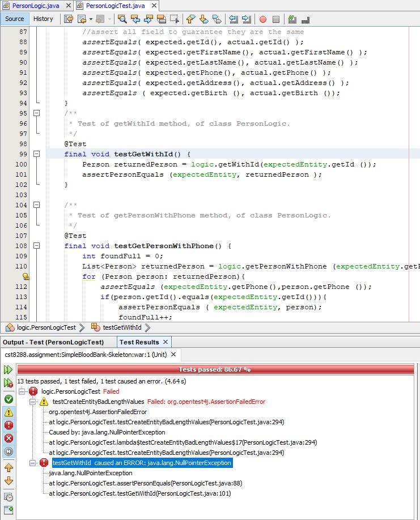Toggle Show Failed yellow warning filter
The image size is (420, 520).
[x=9, y=412]
